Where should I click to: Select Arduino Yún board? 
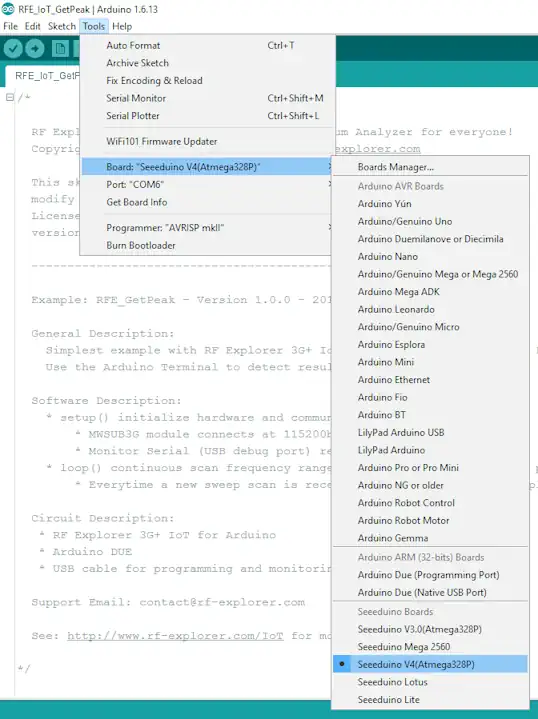(430, 204)
